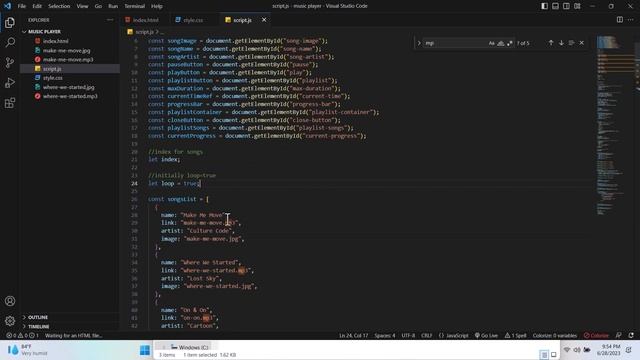Expand the replace field chevron
This screenshot has width=640, height=360.
pos(419,43)
